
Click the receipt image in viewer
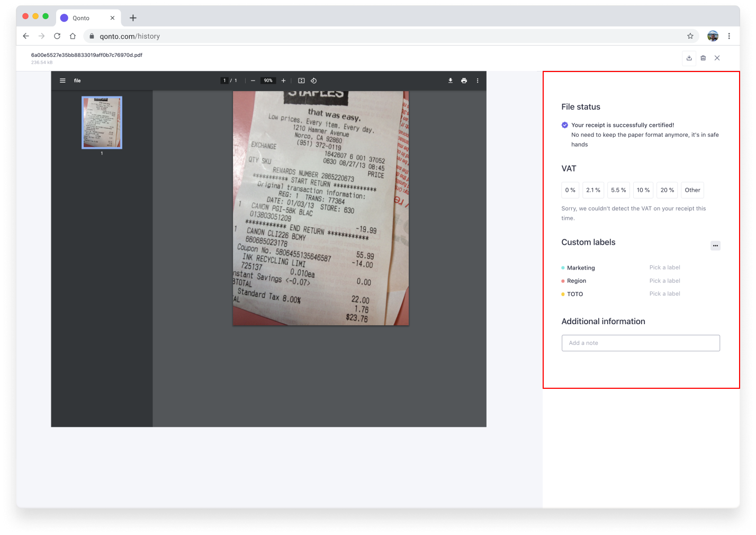[x=321, y=208]
